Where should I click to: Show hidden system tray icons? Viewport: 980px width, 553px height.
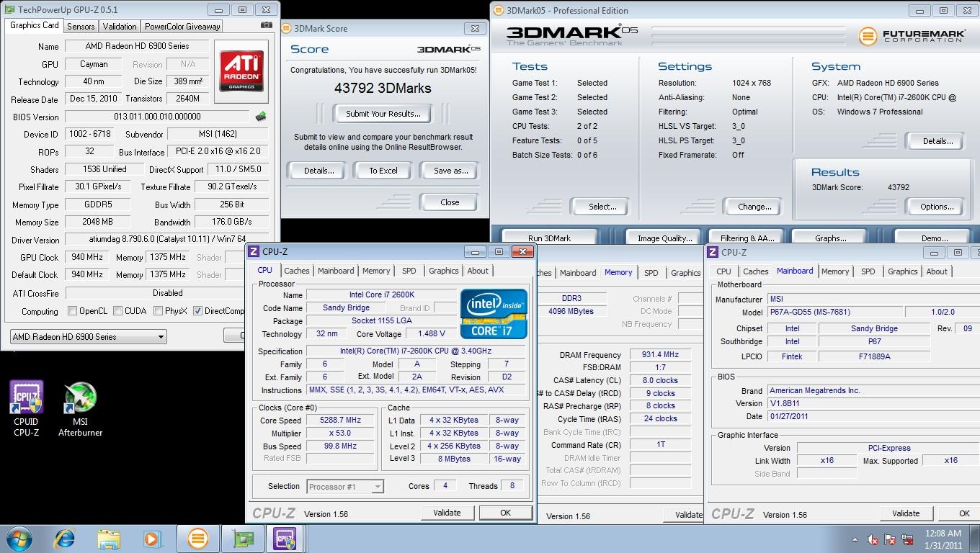tap(855, 539)
